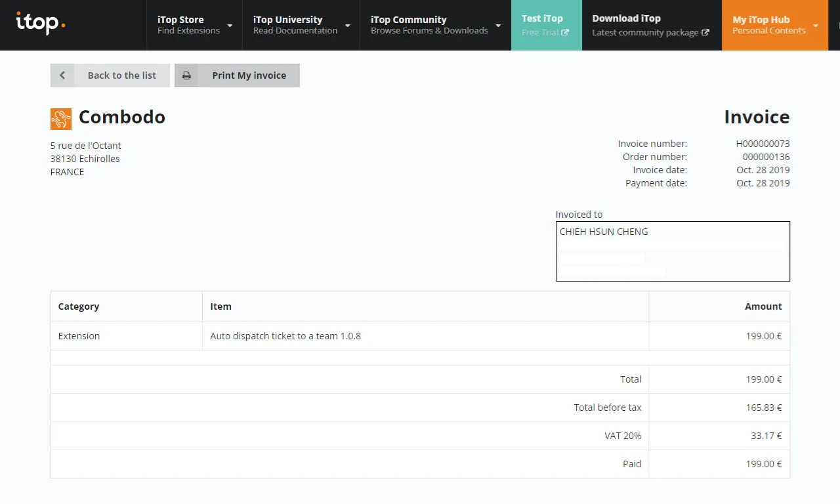Select order number 000000136

coord(766,157)
